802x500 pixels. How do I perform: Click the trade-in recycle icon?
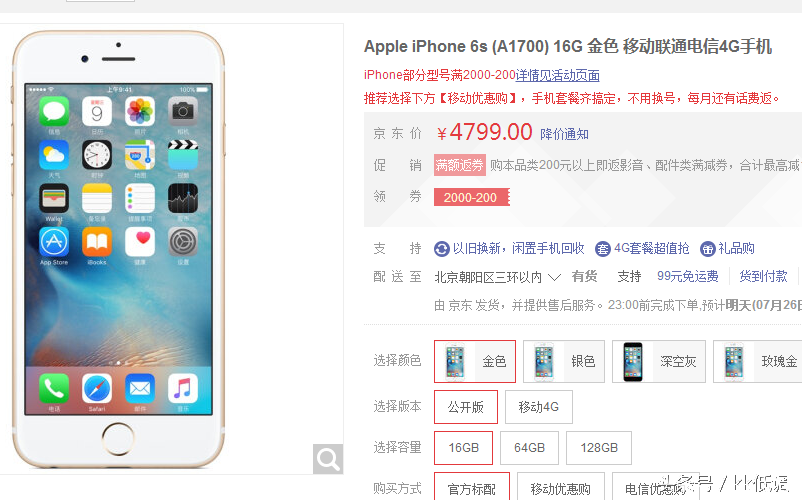(x=441, y=249)
